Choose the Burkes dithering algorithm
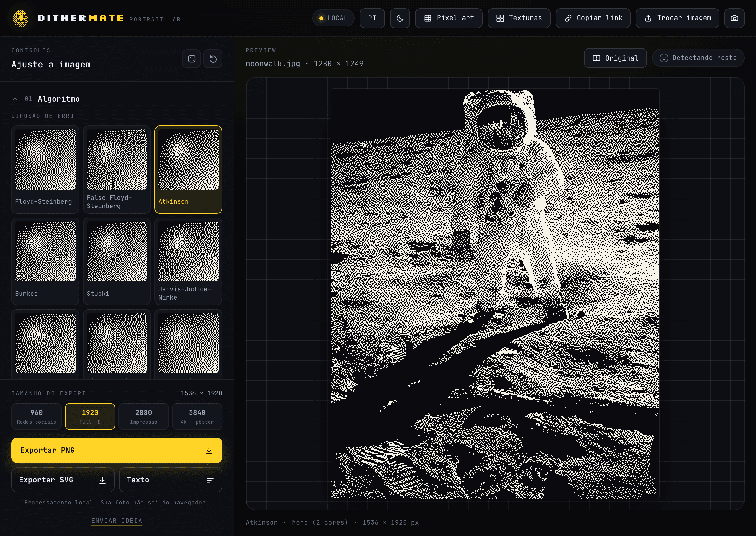The width and height of the screenshot is (756, 536). 45,261
